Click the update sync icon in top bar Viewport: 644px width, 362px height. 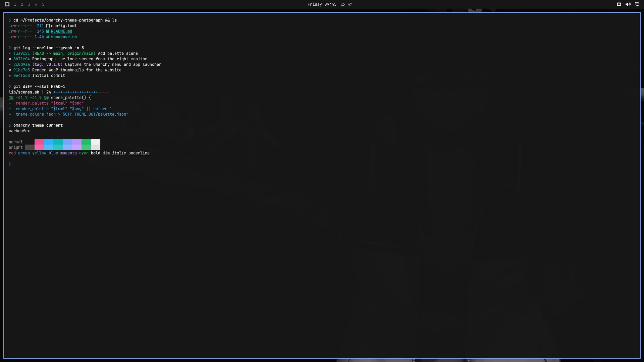(350, 4)
